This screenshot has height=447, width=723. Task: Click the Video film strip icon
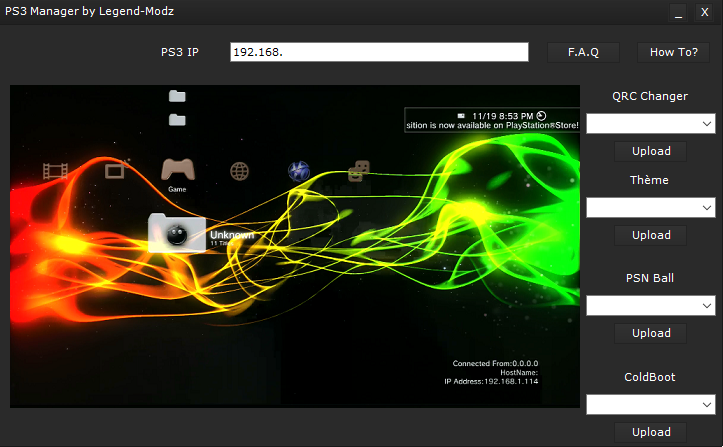tap(55, 171)
